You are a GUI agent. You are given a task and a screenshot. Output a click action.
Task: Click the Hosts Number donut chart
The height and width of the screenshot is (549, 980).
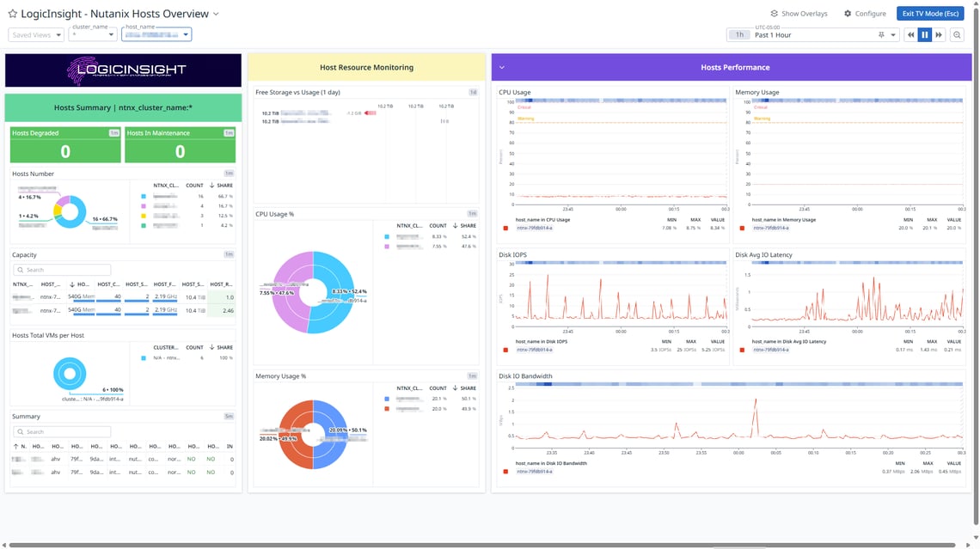coord(70,211)
